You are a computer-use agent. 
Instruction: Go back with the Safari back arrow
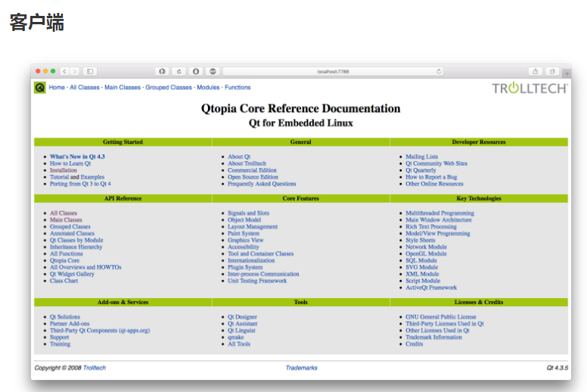tap(65, 71)
